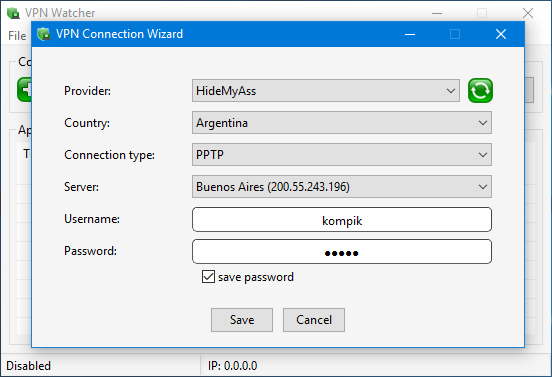Click the wizard's maximize button

455,34
